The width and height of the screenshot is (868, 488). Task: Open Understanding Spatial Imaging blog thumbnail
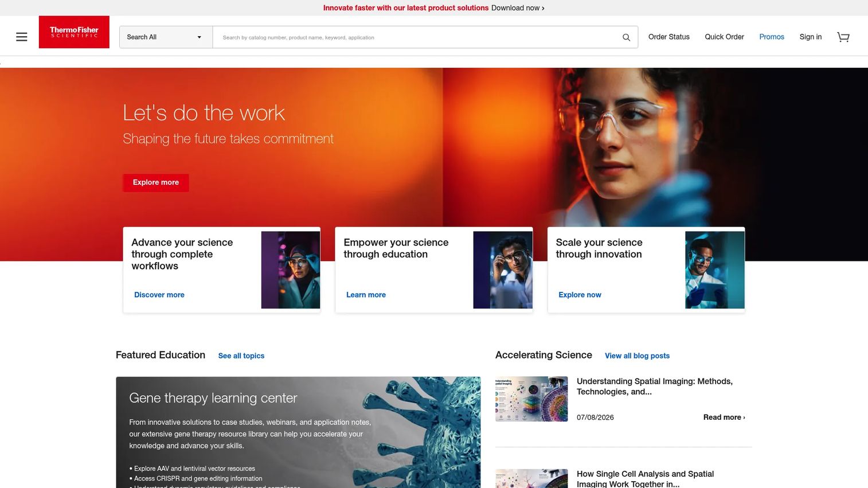[x=531, y=399]
